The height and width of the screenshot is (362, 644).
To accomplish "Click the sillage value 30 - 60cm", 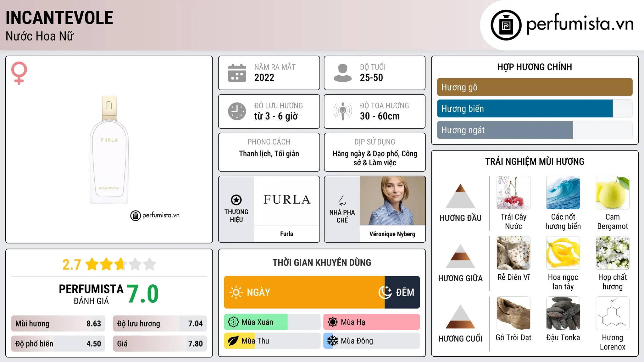I will 380,116.
